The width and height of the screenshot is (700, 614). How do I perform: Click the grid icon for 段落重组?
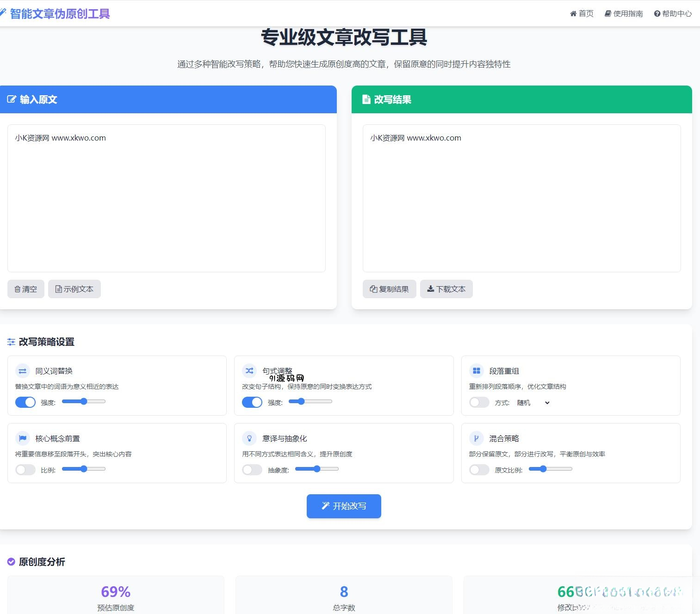(477, 371)
